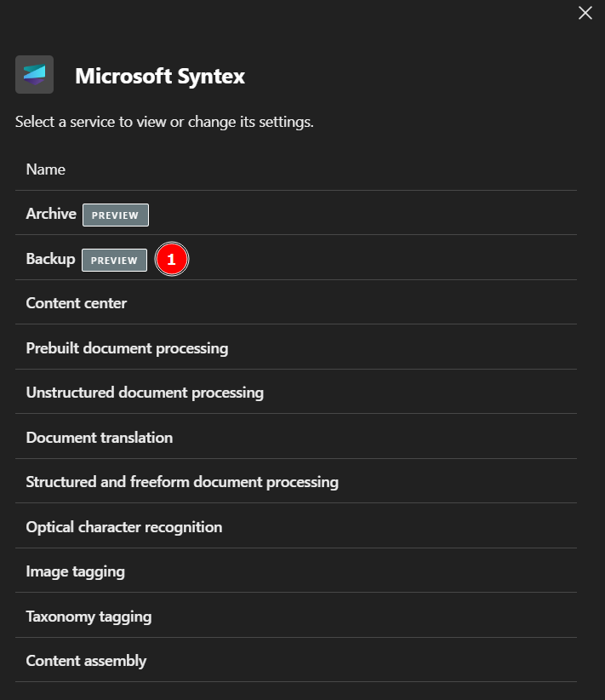The image size is (605, 700).
Task: Select the Content center service
Action: point(77,303)
